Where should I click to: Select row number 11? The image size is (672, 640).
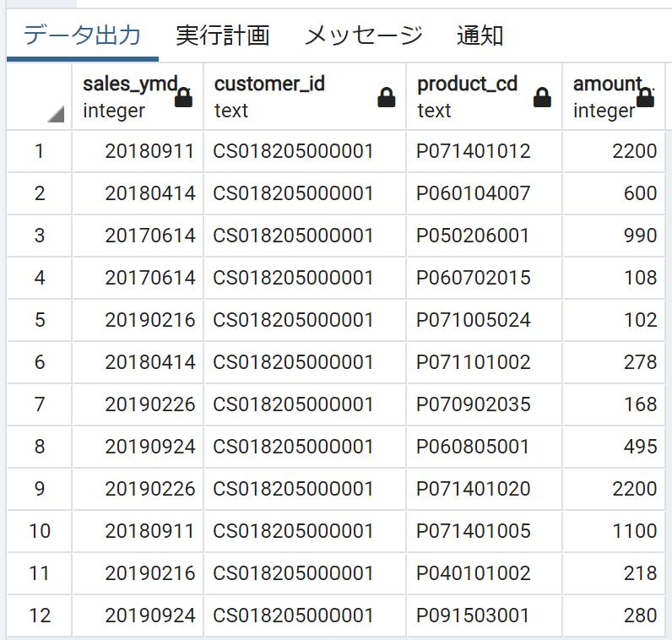coord(39,573)
